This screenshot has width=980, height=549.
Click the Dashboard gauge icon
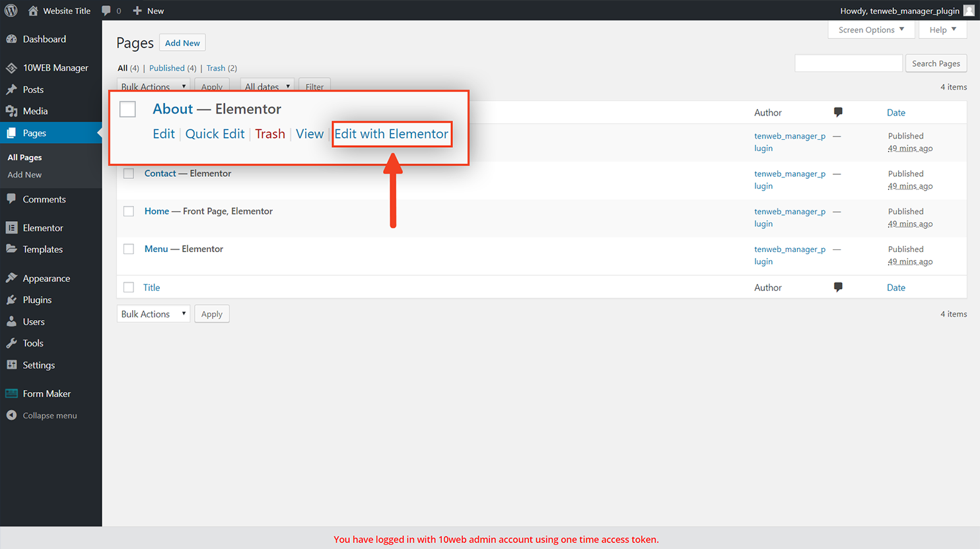tap(11, 39)
